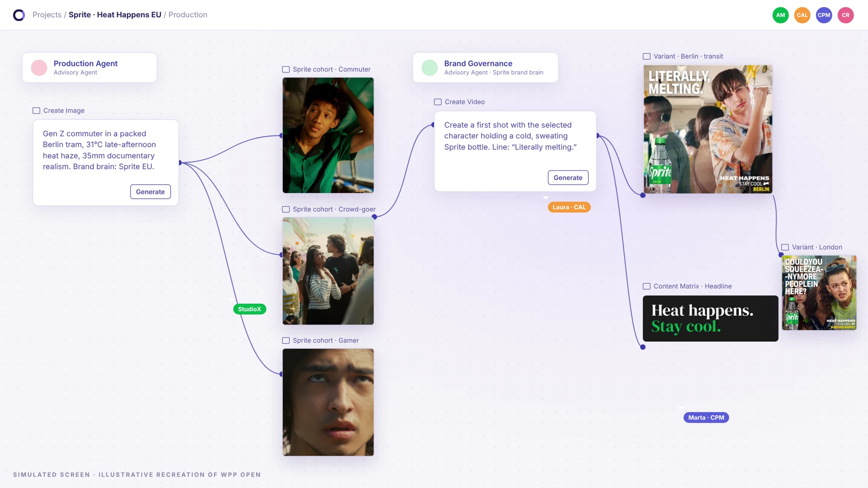
Task: Open the CR user avatar
Action: click(x=845, y=15)
